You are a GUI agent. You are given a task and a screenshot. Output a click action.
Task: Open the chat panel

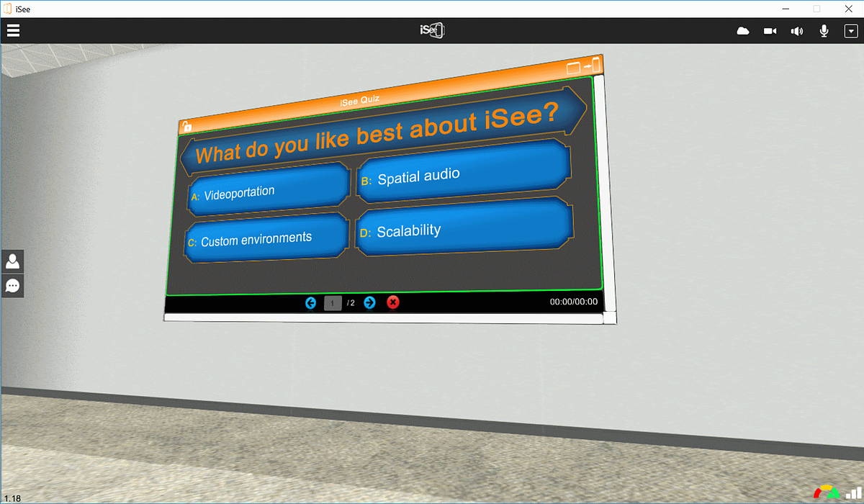point(12,285)
